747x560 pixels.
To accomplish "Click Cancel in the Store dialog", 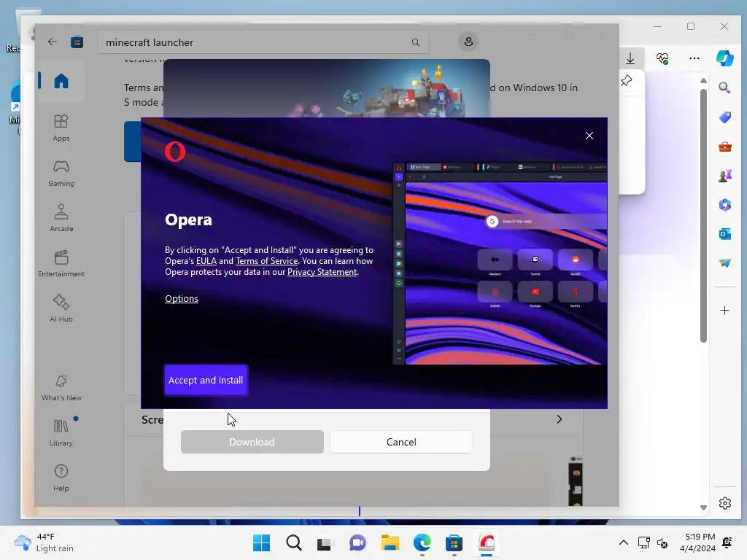I will 401,442.
